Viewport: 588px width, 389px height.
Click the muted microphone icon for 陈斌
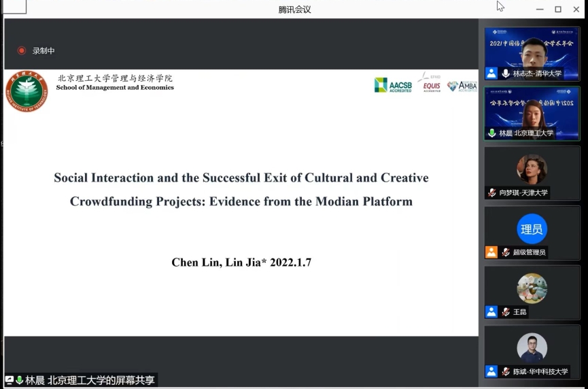(506, 371)
